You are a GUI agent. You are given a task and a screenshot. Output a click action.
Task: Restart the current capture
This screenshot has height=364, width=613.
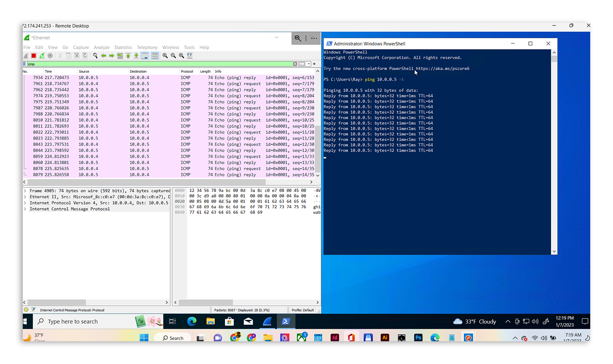pyautogui.click(x=42, y=56)
